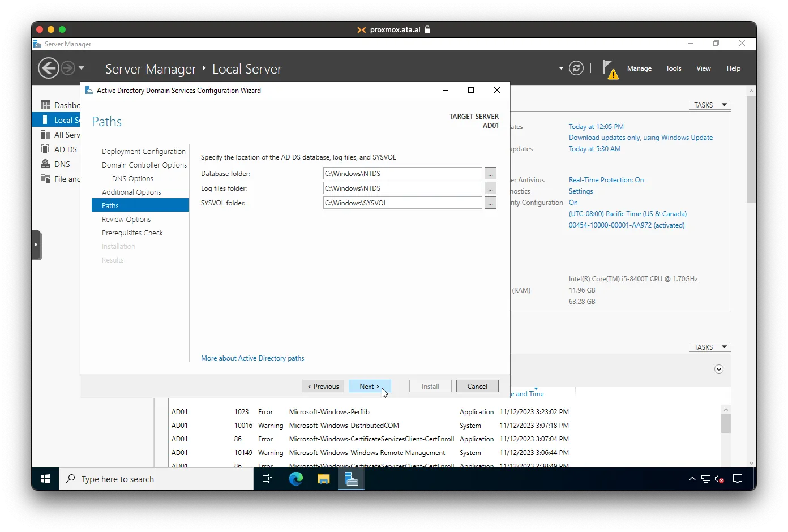Go to Deployment Configuration step
The height and width of the screenshot is (532, 788).
143,151
